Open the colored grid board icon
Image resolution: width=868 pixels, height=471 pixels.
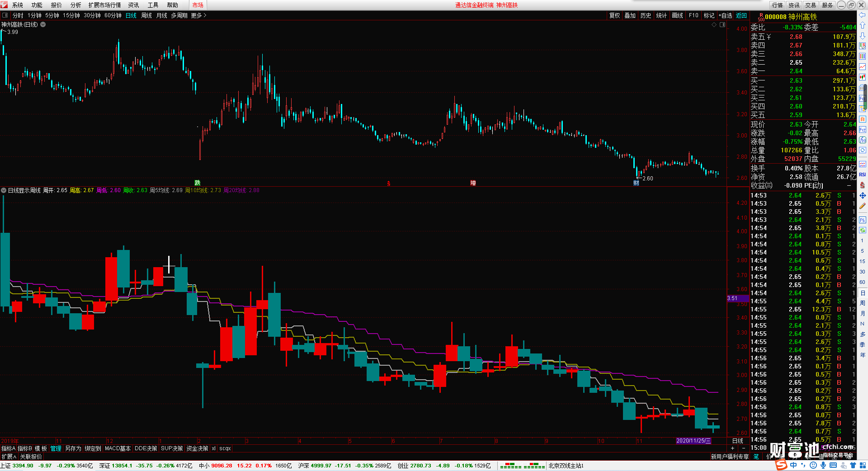pyautogui.click(x=863, y=57)
